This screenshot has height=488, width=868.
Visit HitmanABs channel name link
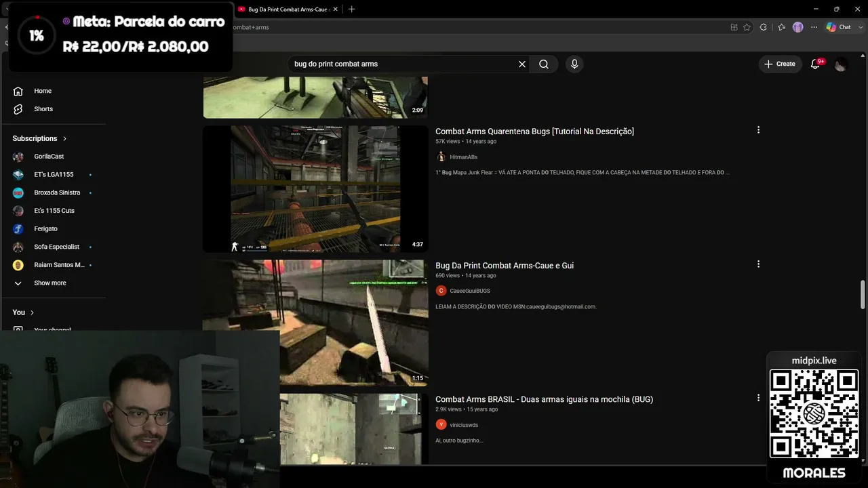463,157
